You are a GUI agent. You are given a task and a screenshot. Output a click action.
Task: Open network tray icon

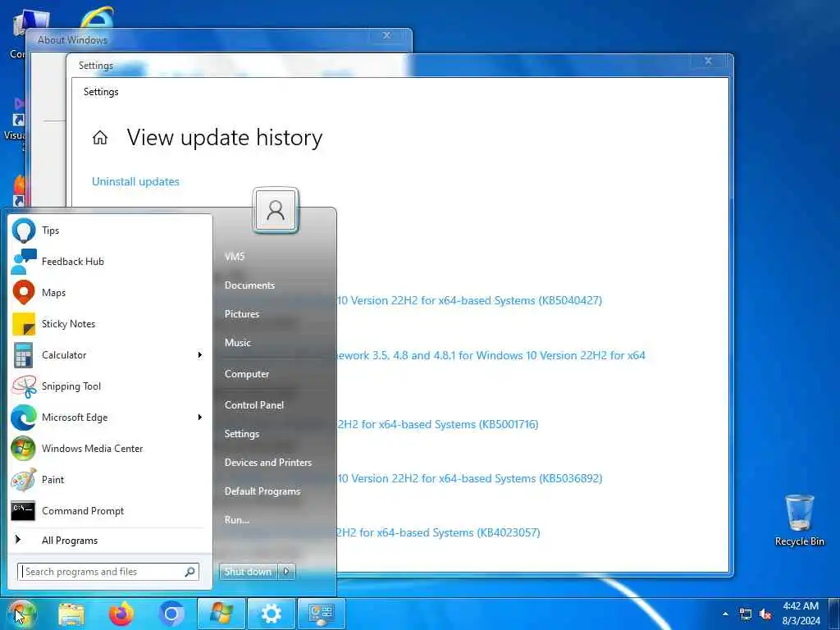[x=745, y=614]
